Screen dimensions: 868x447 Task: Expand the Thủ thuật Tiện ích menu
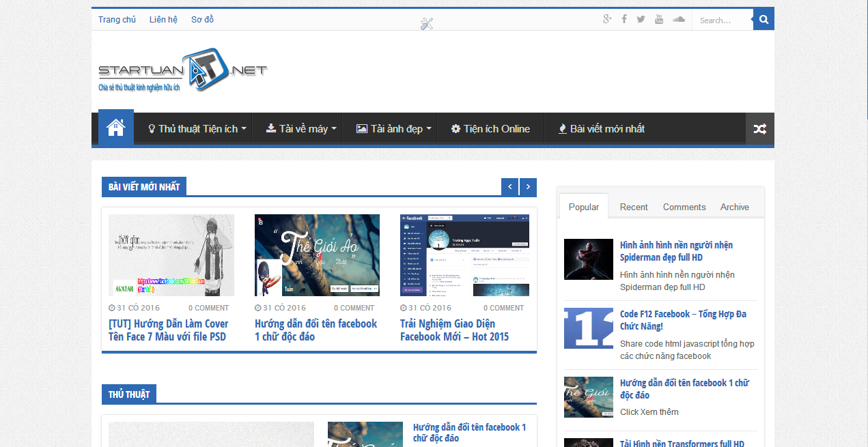(x=197, y=128)
